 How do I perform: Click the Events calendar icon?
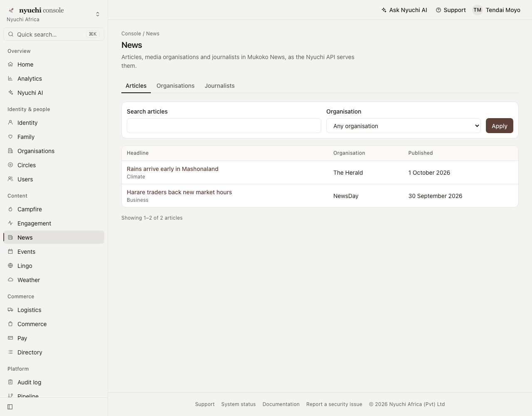coord(10,252)
